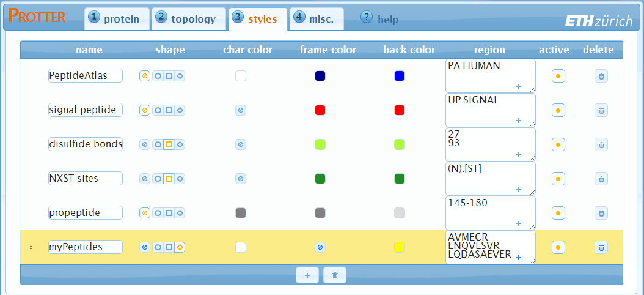Remove the myPeptides style via trash icon
Image resolution: width=644 pixels, height=295 pixels.
[601, 247]
